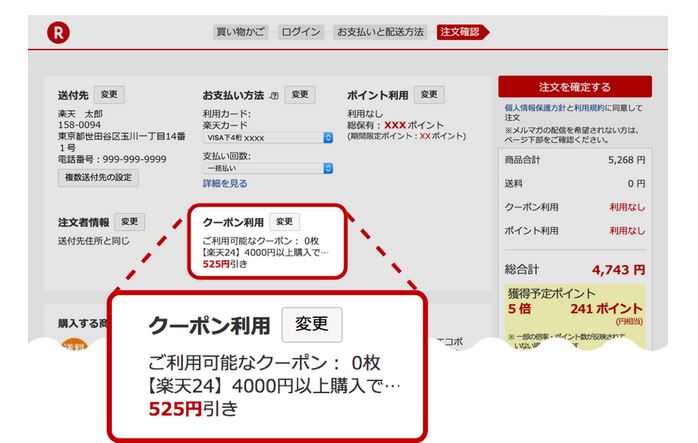Click 変更 next to 送付先
The height and width of the screenshot is (443, 698).
click(x=109, y=95)
